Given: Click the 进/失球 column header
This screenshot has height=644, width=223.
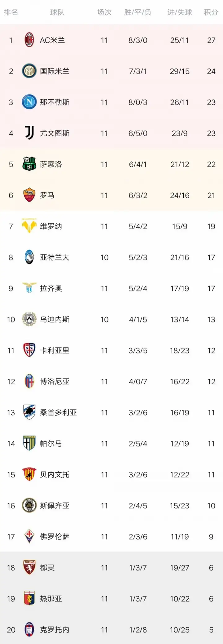Looking at the screenshot, I should pyautogui.click(x=180, y=12).
